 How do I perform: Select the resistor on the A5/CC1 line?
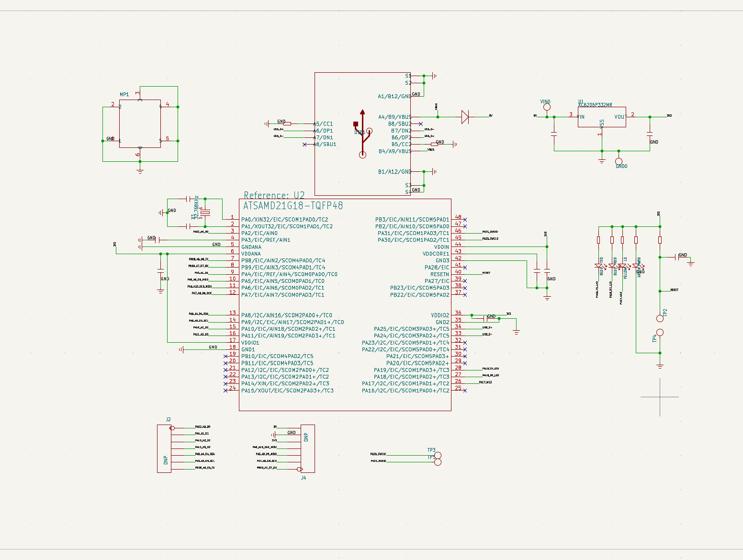click(x=287, y=123)
